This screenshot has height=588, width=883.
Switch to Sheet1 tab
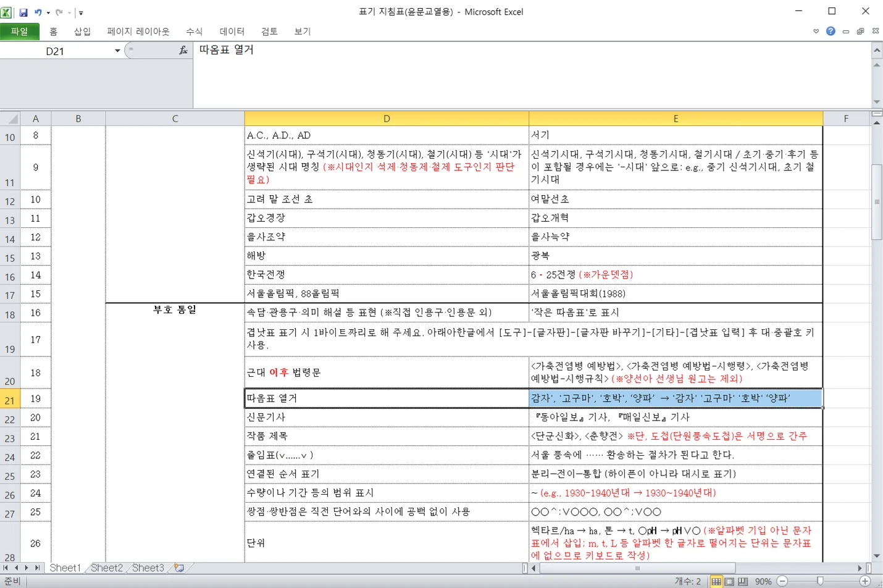tap(65, 568)
